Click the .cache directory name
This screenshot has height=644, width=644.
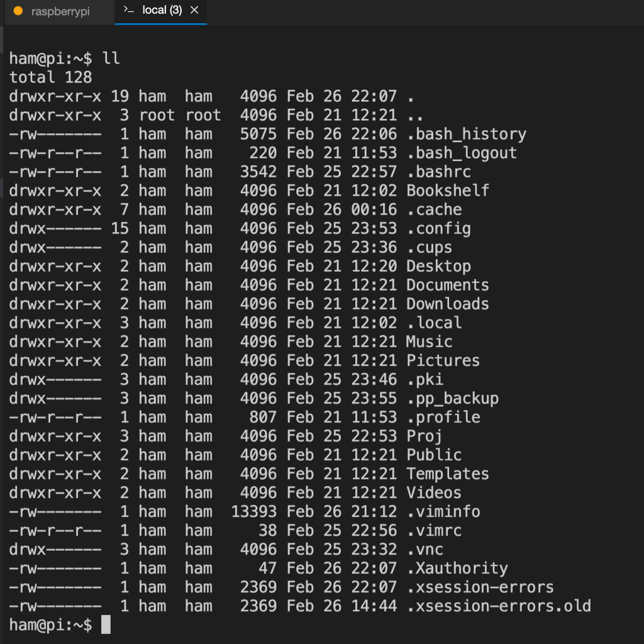pos(434,210)
